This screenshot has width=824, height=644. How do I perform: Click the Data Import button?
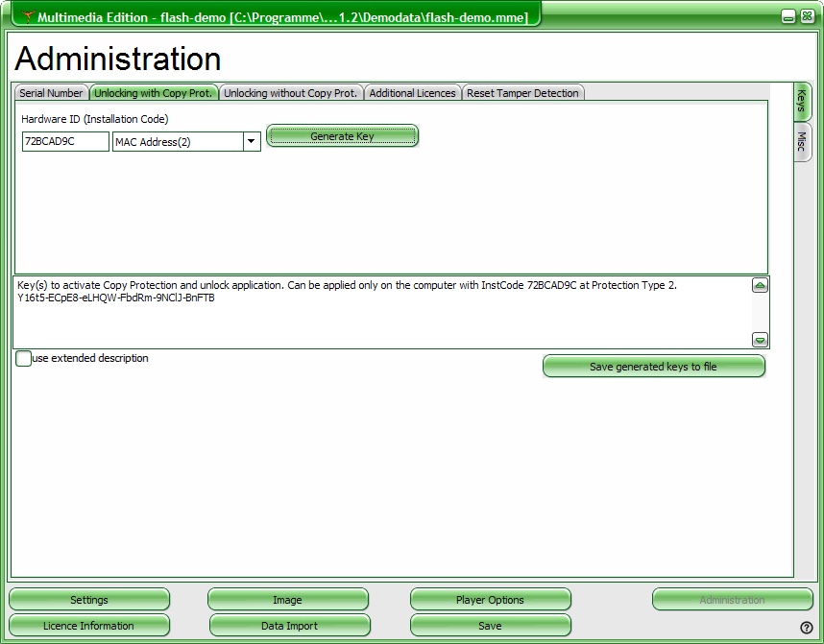pyautogui.click(x=289, y=626)
